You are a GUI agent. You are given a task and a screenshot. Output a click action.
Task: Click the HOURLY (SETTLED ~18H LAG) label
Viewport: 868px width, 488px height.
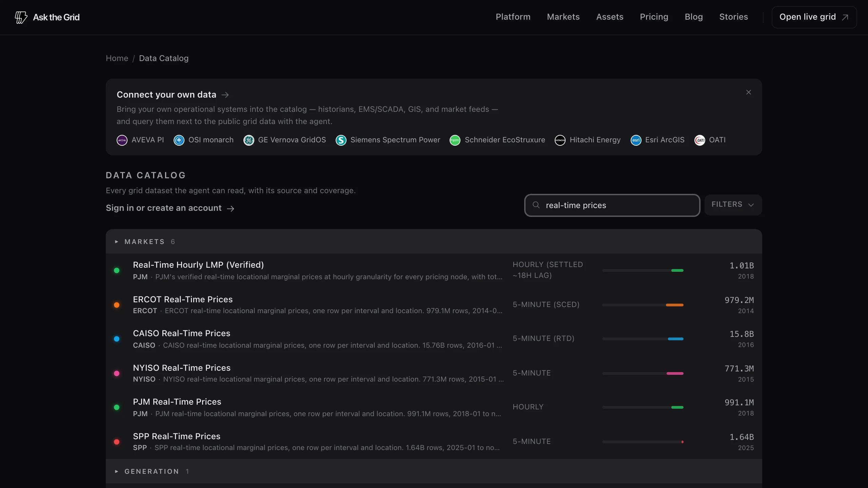pos(548,270)
